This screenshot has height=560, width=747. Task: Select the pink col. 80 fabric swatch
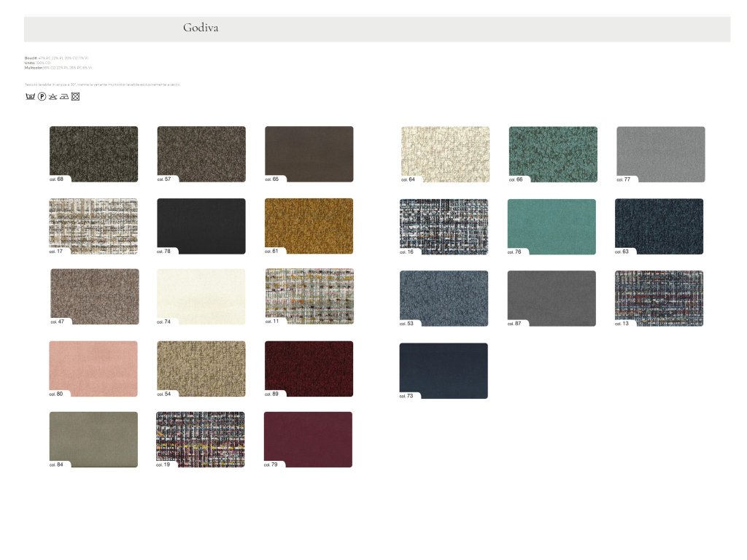pyautogui.click(x=93, y=368)
